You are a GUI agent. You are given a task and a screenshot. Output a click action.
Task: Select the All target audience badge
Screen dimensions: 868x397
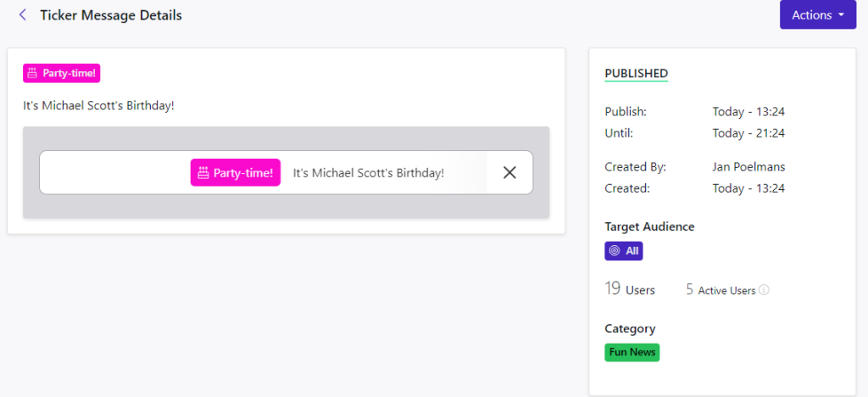click(623, 251)
